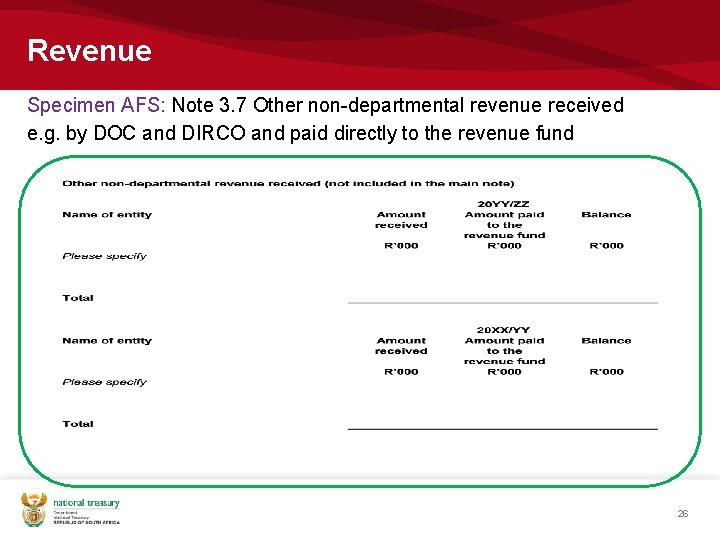Click "R'000" below Balance in 20XX/YY section
This screenshot has height=540, width=720.
click(x=607, y=371)
